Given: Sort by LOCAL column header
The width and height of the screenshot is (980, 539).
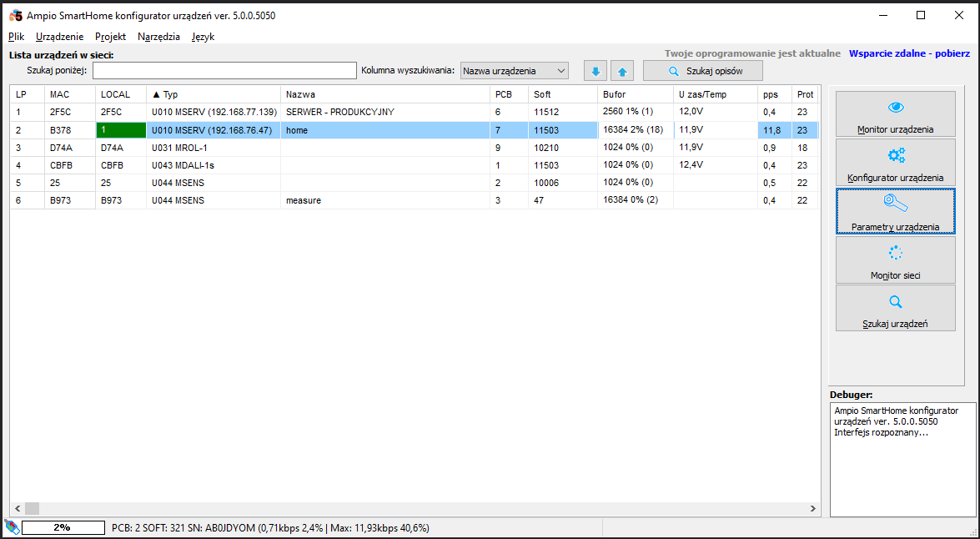Looking at the screenshot, I should pyautogui.click(x=121, y=94).
